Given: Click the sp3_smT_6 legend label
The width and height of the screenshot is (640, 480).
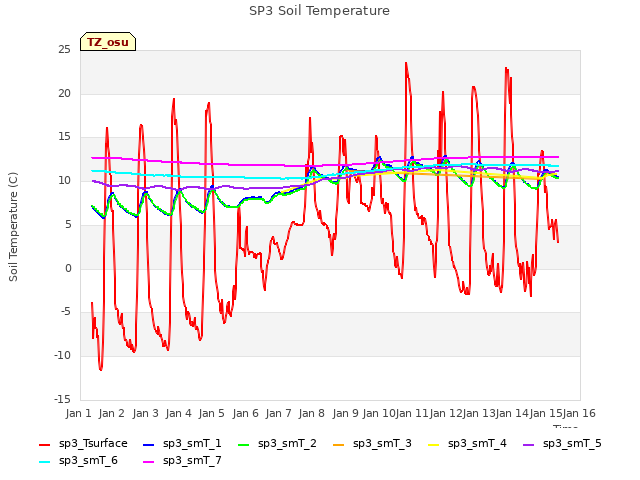Looking at the screenshot, I should point(88,460).
